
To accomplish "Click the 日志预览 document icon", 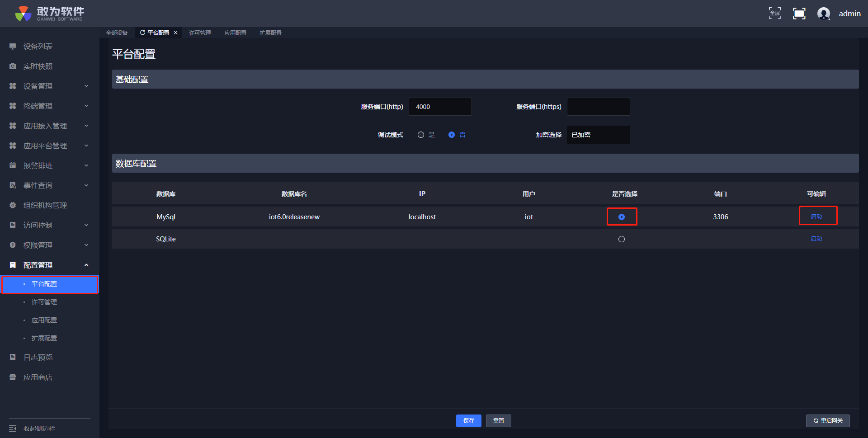I will coord(13,358).
